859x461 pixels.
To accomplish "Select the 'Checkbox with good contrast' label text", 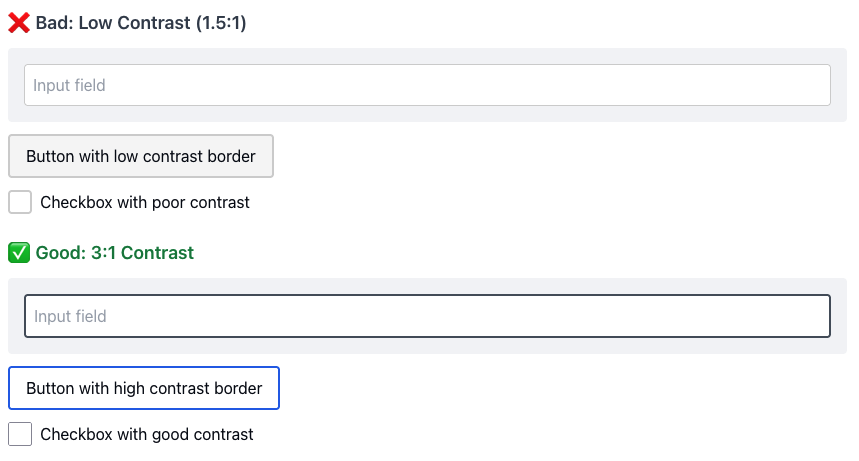I will coord(147,434).
